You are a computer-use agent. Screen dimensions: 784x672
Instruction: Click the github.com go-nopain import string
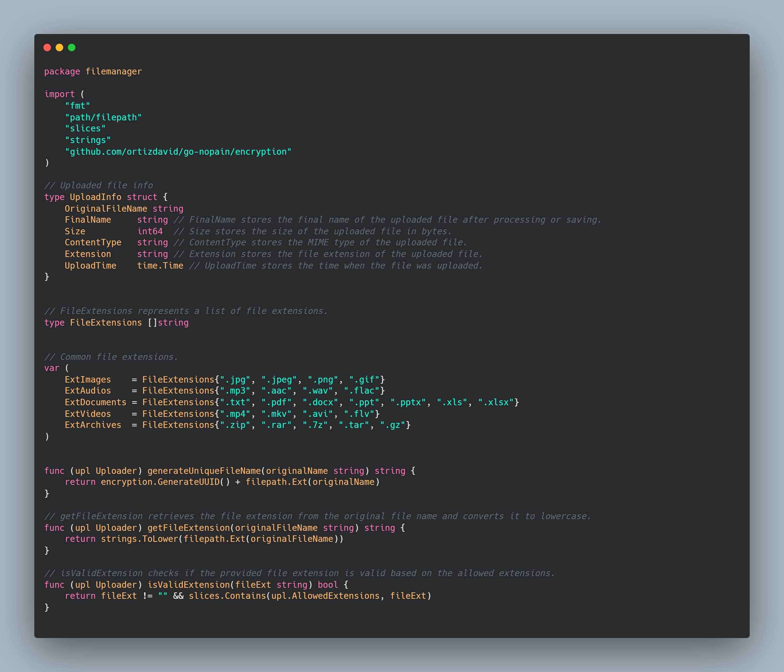(178, 152)
